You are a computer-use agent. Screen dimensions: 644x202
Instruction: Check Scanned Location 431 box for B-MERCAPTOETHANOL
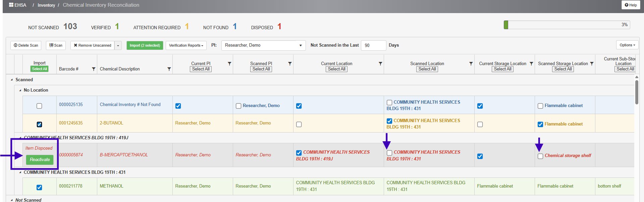click(389, 153)
